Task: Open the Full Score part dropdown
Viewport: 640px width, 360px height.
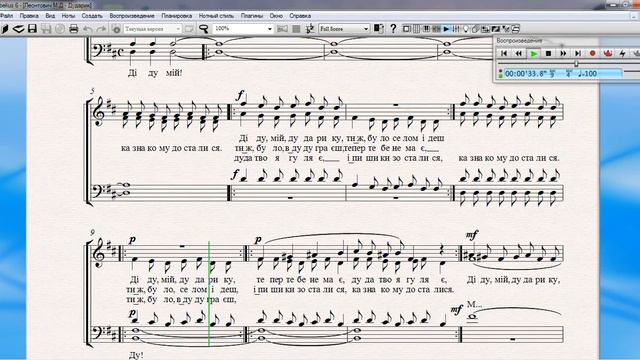Action: coord(366,29)
